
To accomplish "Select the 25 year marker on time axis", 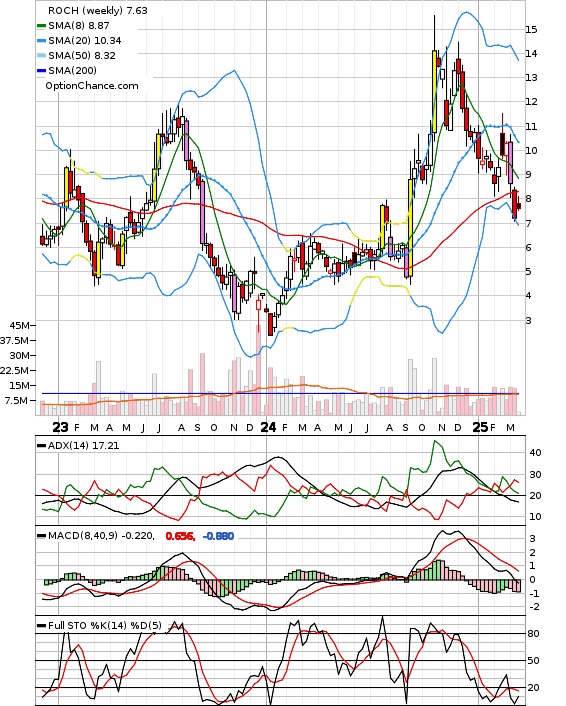I will point(480,427).
